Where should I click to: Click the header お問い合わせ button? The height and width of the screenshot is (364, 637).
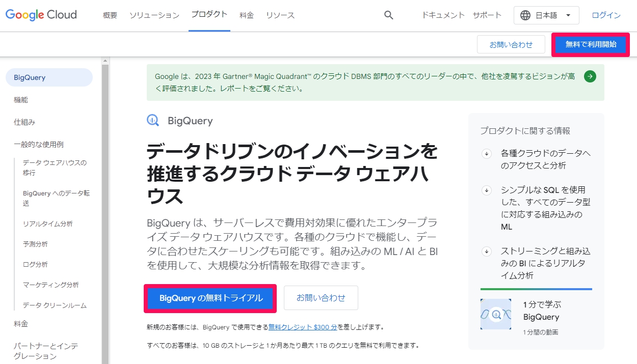(x=511, y=44)
